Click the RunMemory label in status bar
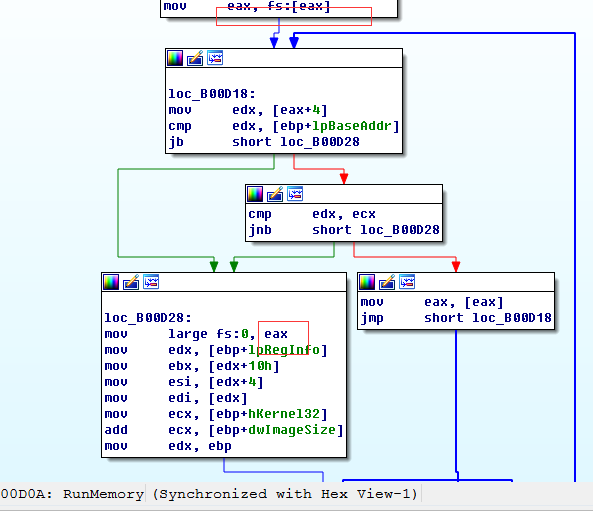The height and width of the screenshot is (511, 593). coord(103,494)
